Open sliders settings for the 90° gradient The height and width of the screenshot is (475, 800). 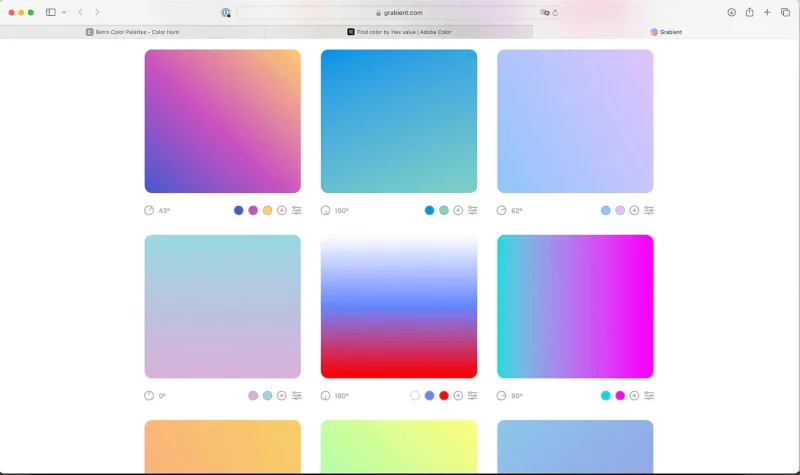(649, 395)
